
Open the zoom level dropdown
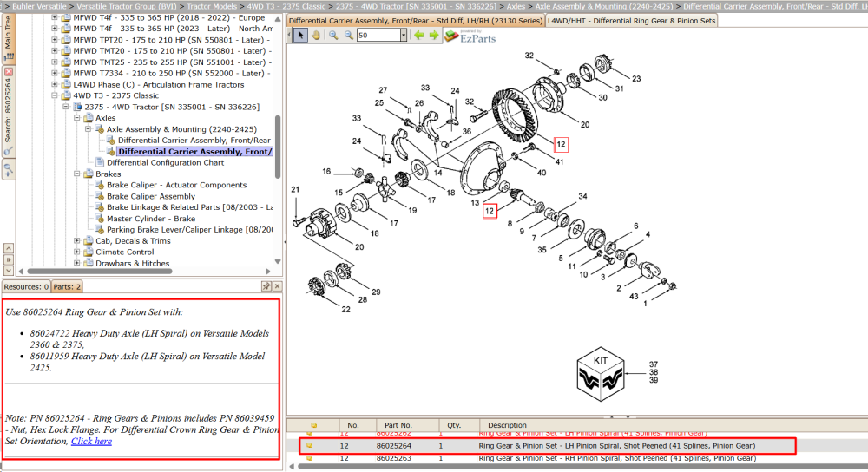(404, 36)
